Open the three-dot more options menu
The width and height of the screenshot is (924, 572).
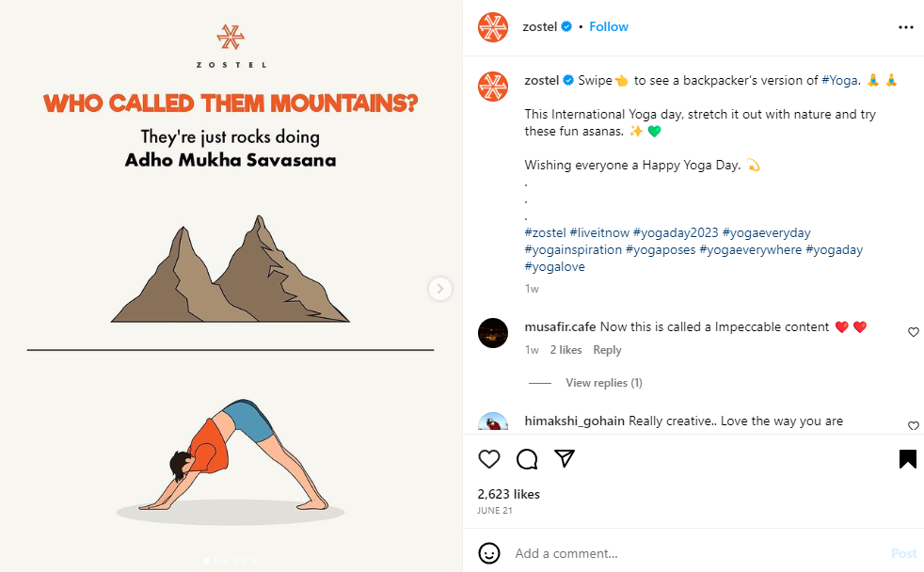coord(905,27)
